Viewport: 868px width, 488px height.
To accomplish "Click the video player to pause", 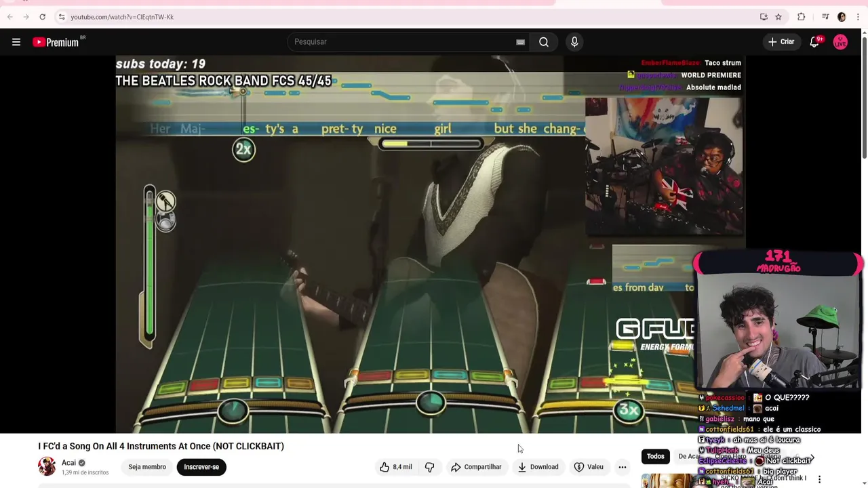I will point(431,244).
